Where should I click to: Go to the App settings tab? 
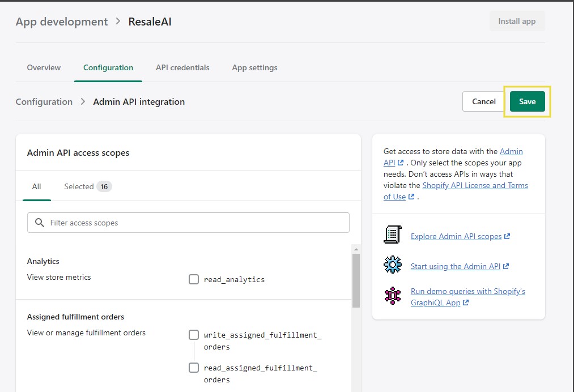pos(254,67)
